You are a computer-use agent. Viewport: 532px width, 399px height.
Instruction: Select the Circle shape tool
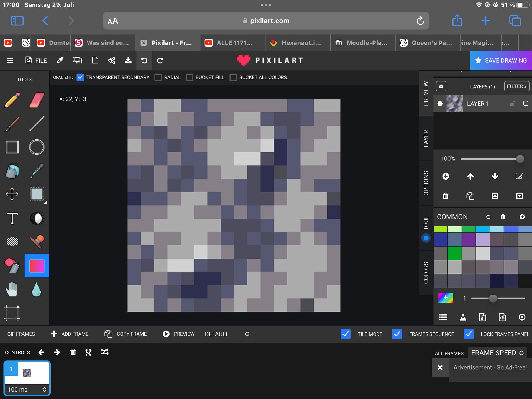coord(37,147)
